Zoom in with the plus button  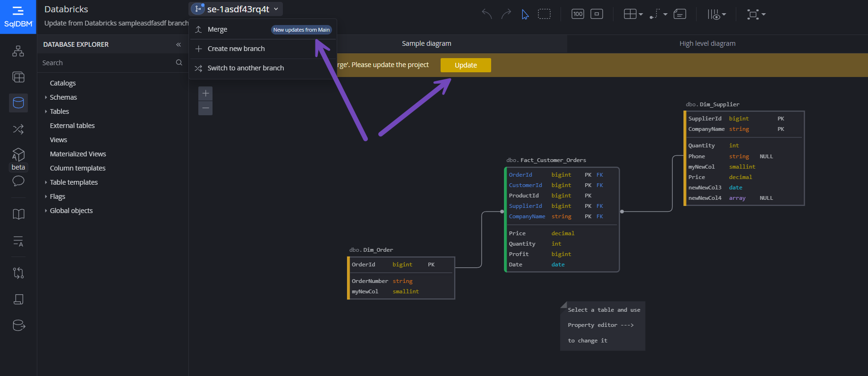[205, 94]
